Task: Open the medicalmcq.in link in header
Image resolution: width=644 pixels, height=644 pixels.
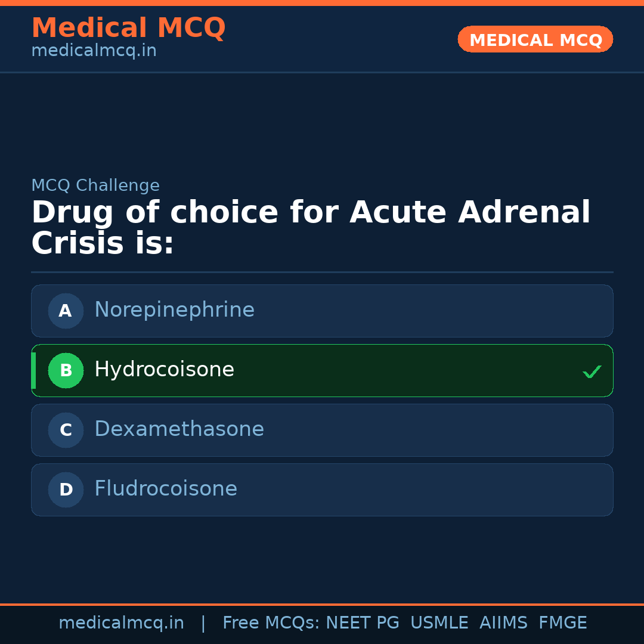Action: 94,51
